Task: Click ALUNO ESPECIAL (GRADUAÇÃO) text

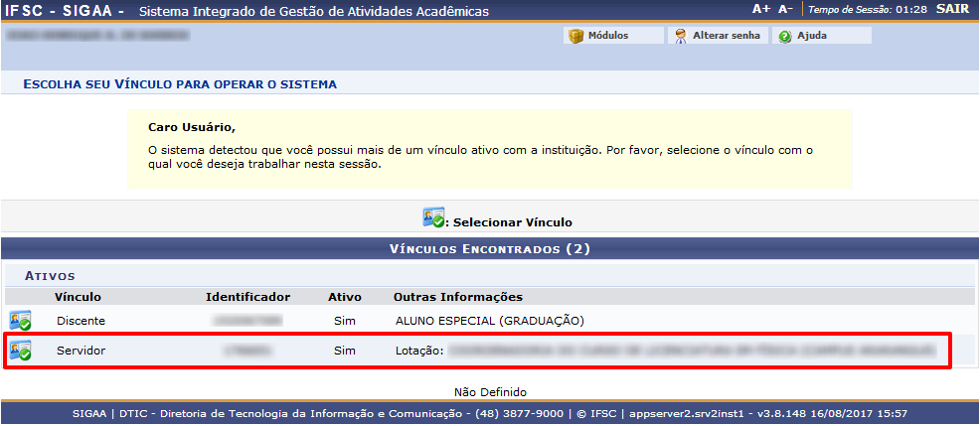Action: click(489, 321)
